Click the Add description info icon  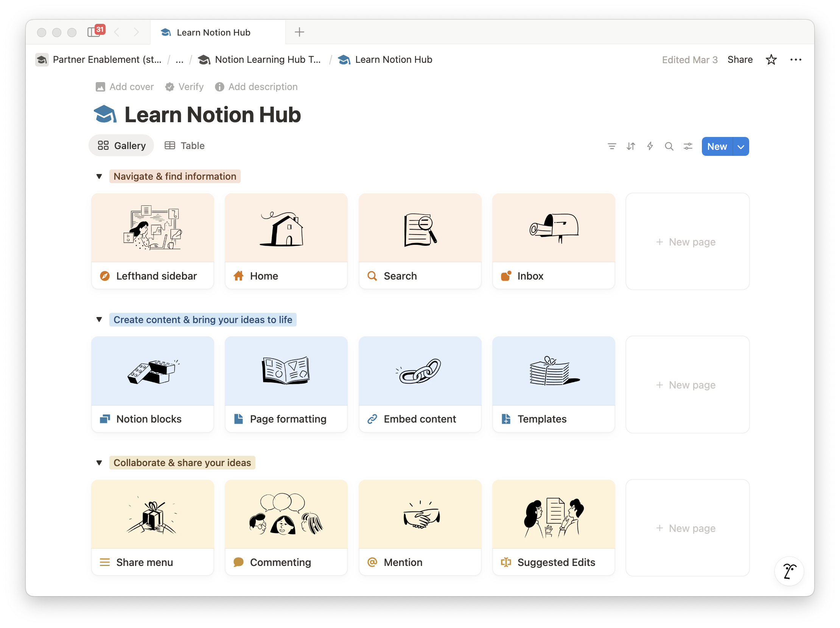(x=219, y=87)
